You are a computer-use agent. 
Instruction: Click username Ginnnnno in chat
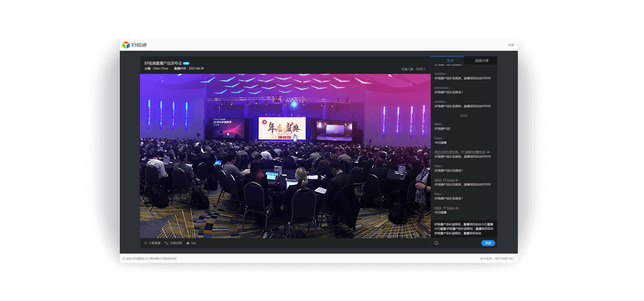(442, 88)
